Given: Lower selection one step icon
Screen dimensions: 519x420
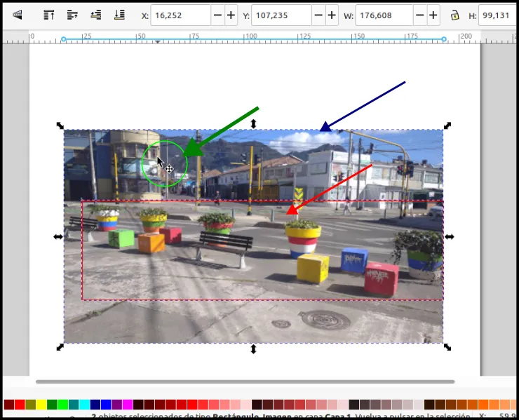Looking at the screenshot, I should 96,15.
